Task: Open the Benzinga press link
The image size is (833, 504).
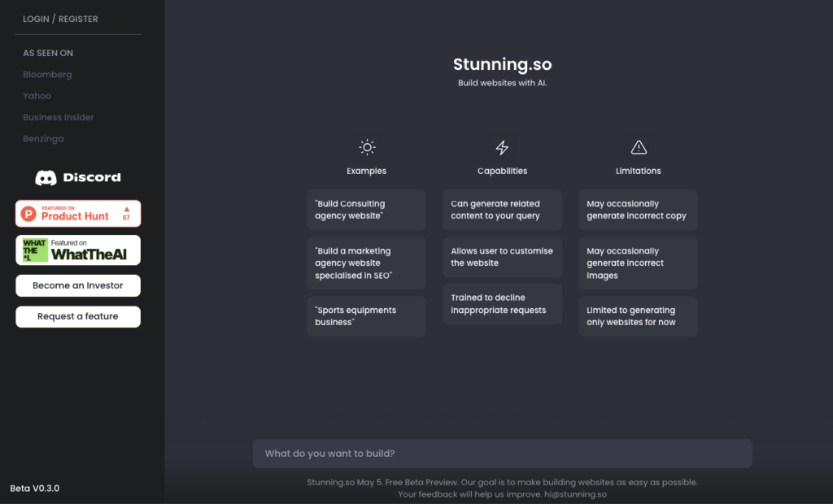Action: click(x=43, y=139)
